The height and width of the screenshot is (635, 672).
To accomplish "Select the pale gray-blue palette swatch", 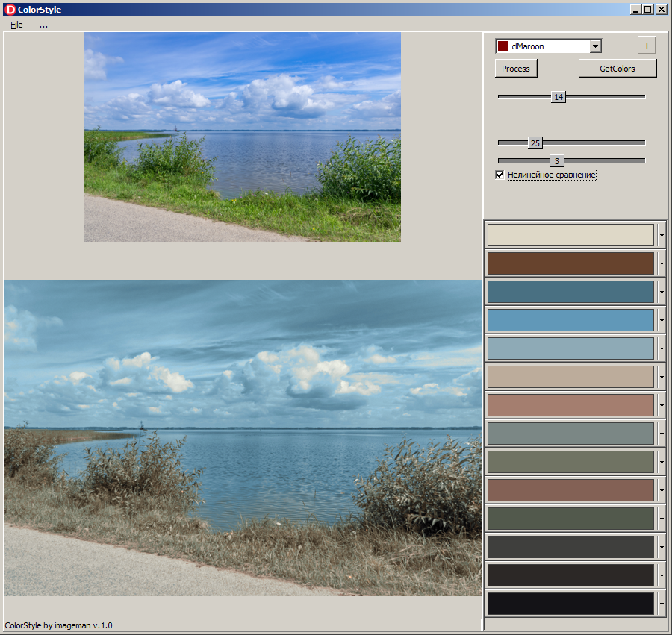I will (x=570, y=348).
